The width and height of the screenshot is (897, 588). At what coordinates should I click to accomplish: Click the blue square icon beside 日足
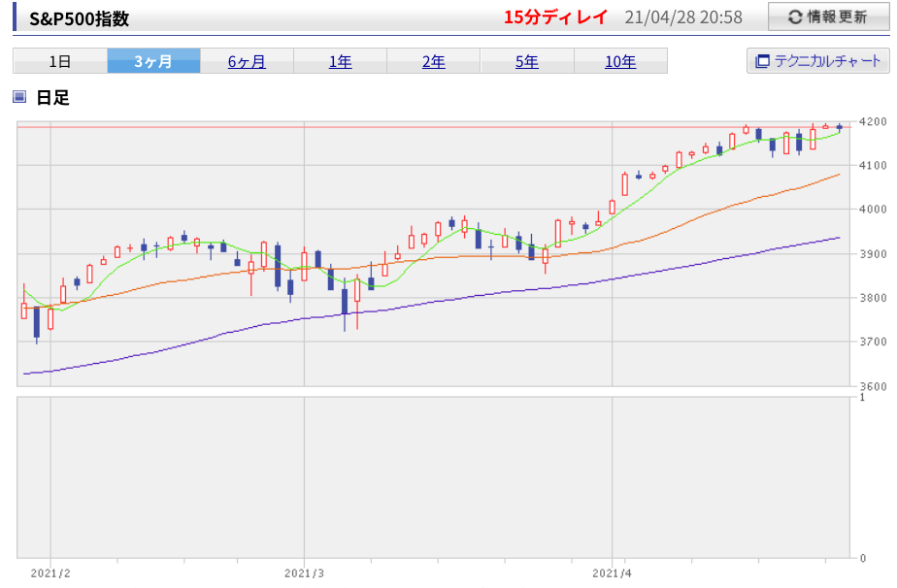tap(19, 97)
